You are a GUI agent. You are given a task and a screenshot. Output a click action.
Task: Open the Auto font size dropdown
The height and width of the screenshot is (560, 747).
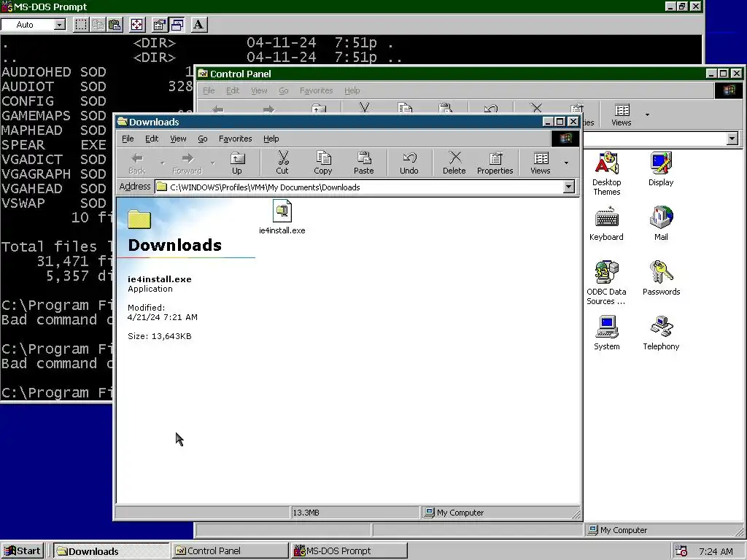pos(60,25)
